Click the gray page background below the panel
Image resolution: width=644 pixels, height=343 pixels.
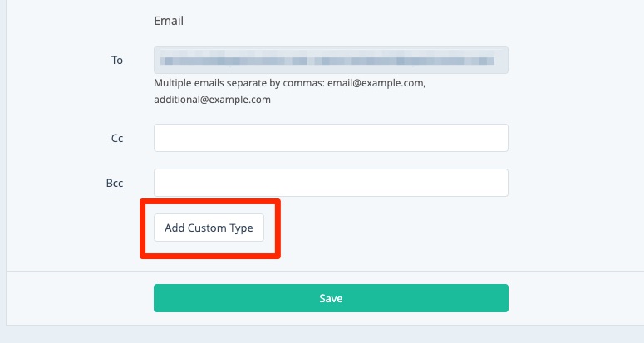(332, 335)
